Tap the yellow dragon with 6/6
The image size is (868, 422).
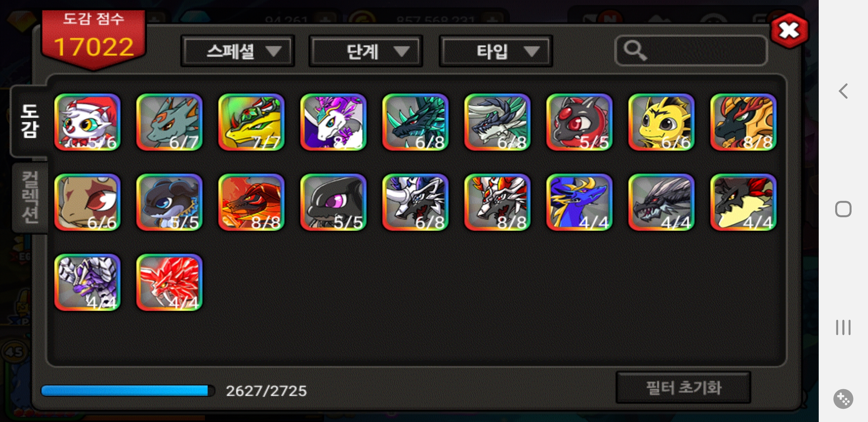tap(661, 122)
